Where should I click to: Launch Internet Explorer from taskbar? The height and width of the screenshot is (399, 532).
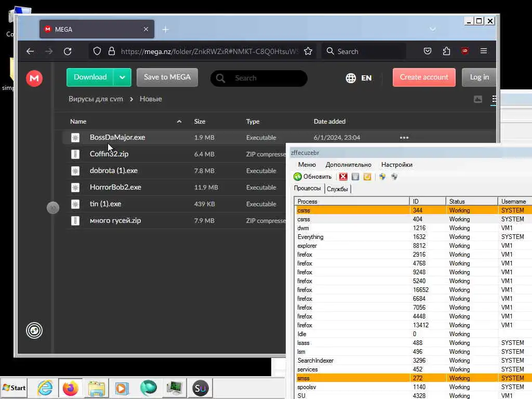(45, 388)
